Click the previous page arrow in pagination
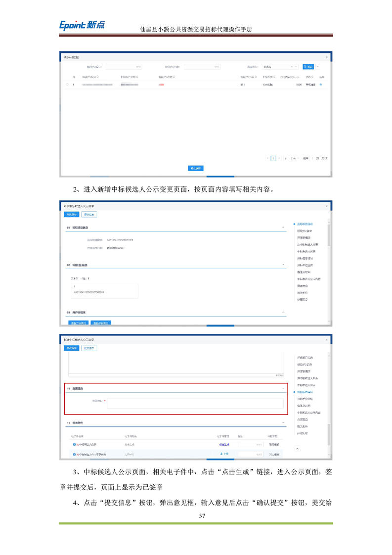392x555 pixels. (x=268, y=158)
